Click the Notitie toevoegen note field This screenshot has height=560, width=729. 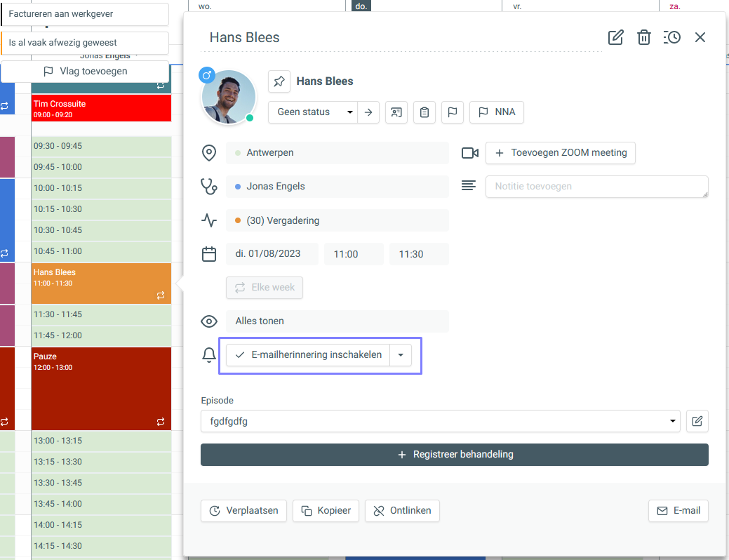coord(596,187)
